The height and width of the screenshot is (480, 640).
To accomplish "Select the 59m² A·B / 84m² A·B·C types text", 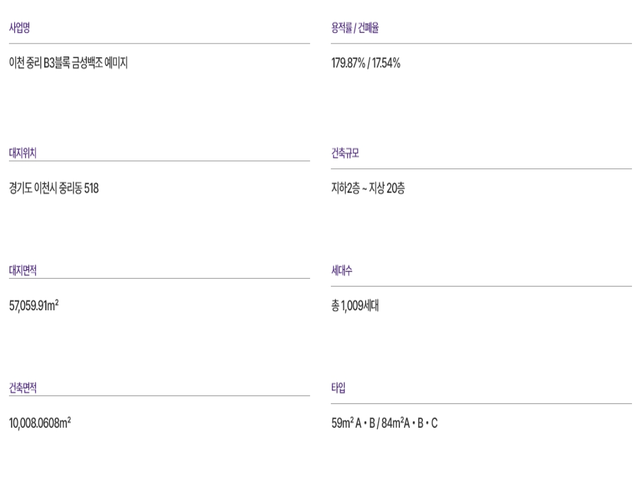I will tap(384, 422).
